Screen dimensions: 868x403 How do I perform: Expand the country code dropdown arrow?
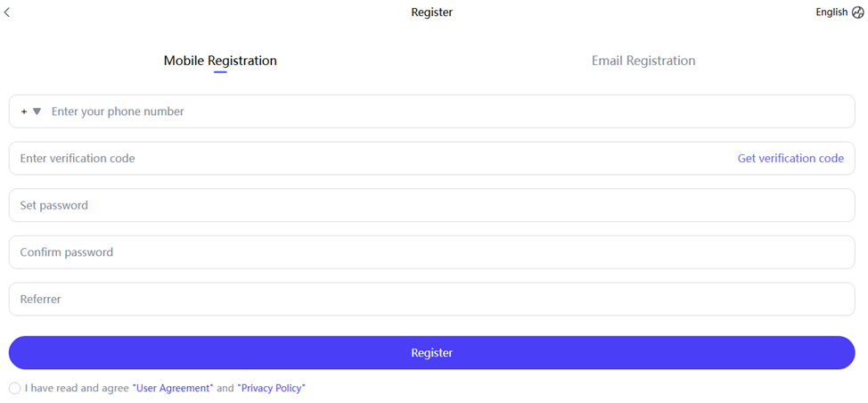pos(37,111)
